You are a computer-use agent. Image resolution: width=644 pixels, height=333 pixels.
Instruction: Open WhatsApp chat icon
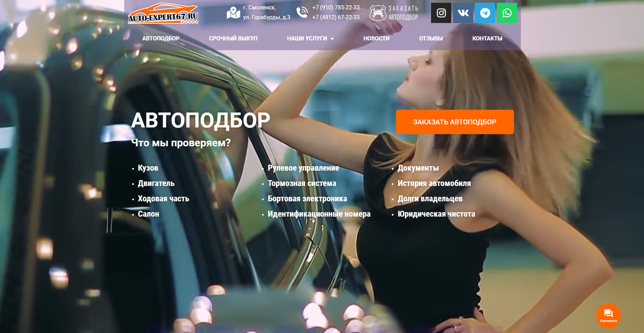pyautogui.click(x=506, y=13)
